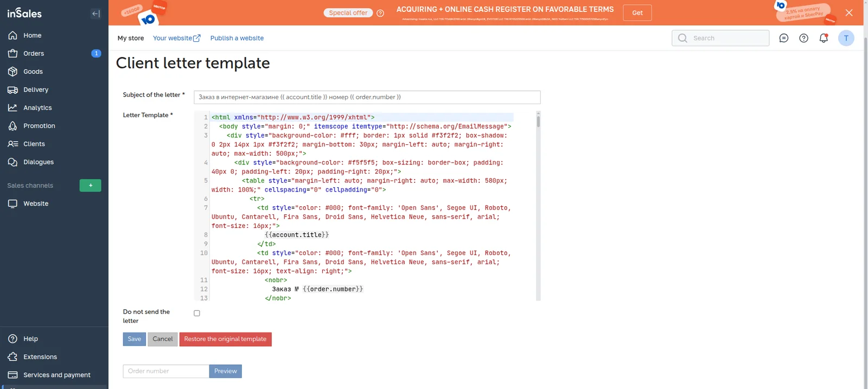Viewport: 868px width, 389px height.
Task: Click the Delivery truck icon
Action: click(12, 90)
